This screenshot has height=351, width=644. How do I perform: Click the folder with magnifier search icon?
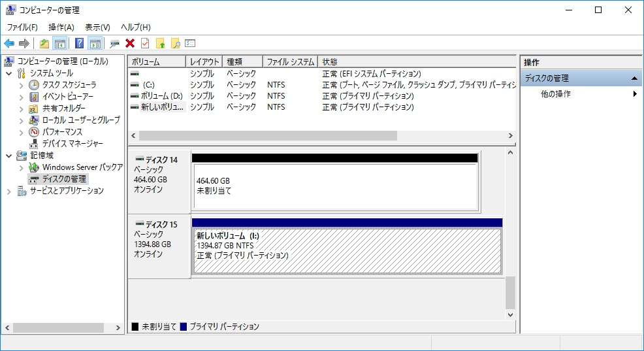point(176,43)
